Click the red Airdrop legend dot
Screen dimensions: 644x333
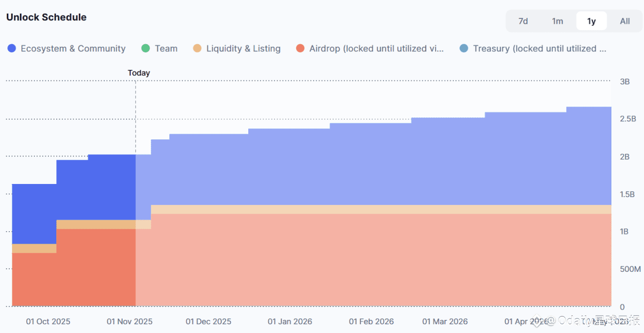coord(300,49)
